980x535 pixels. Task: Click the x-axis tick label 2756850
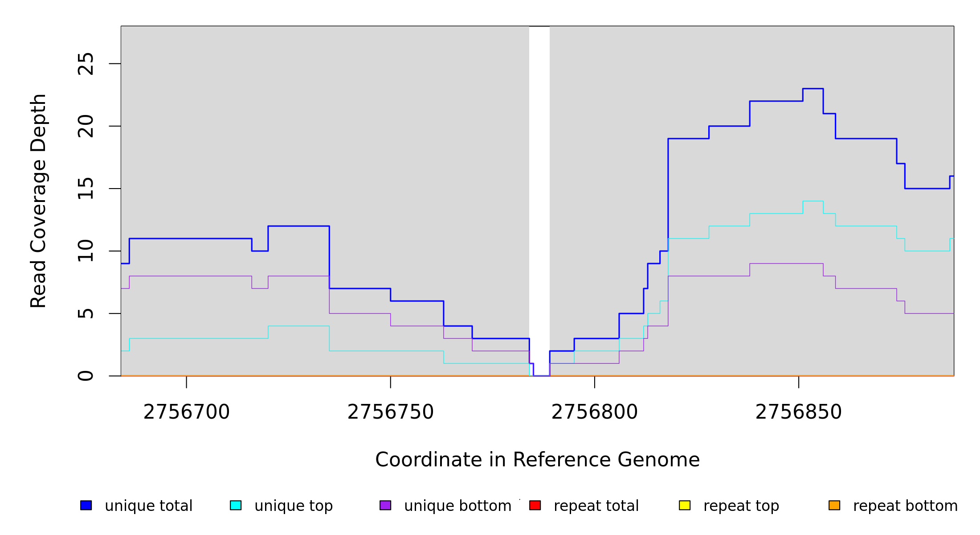pyautogui.click(x=798, y=412)
